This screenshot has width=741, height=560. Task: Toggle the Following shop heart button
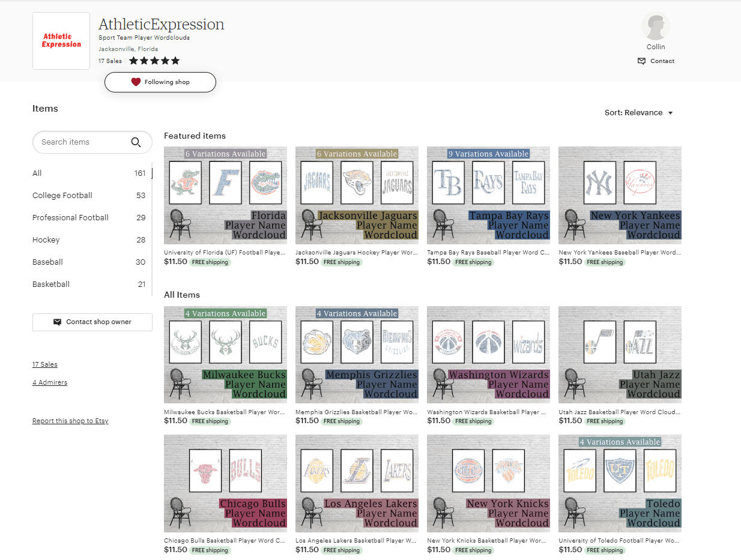(x=160, y=82)
